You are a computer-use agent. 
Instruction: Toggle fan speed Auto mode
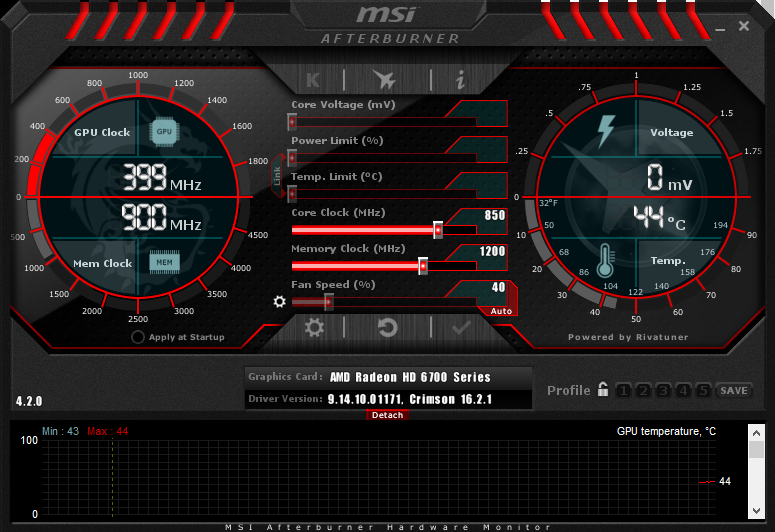tap(501, 311)
